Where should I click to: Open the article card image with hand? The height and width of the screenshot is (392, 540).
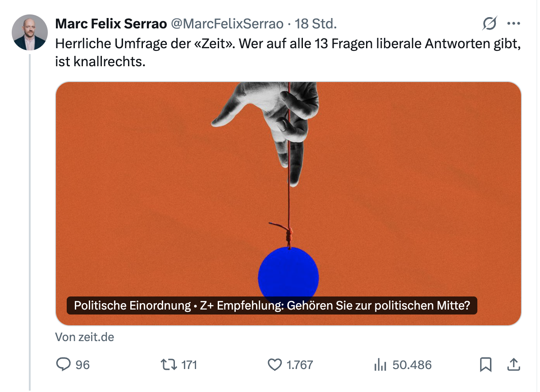click(x=288, y=180)
